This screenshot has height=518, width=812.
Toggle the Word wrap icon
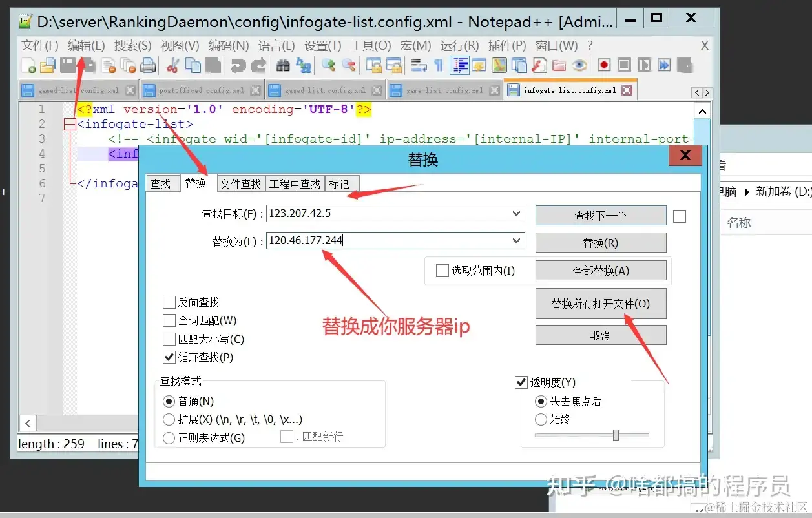tap(419, 65)
